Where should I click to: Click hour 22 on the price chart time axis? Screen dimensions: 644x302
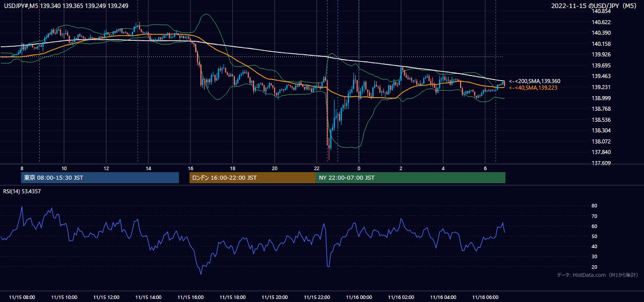316,168
